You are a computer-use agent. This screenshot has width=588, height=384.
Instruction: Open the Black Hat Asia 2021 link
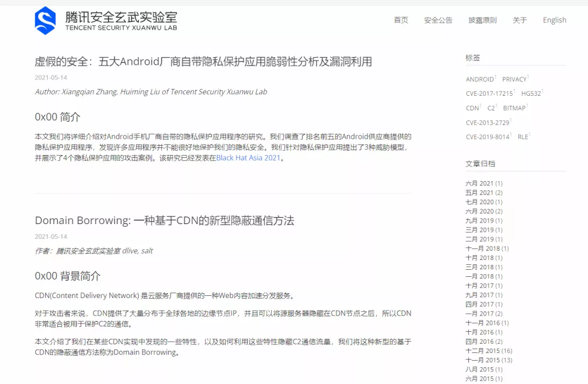click(x=249, y=158)
